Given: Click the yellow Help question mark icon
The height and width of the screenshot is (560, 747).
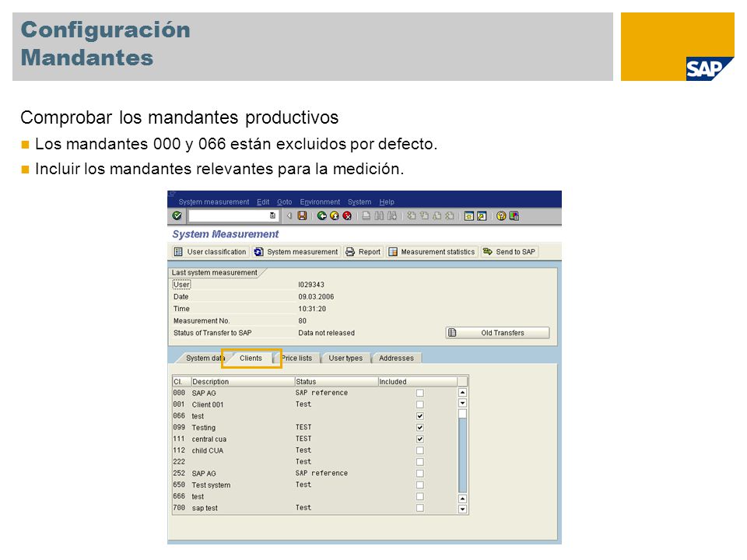Looking at the screenshot, I should (x=500, y=216).
